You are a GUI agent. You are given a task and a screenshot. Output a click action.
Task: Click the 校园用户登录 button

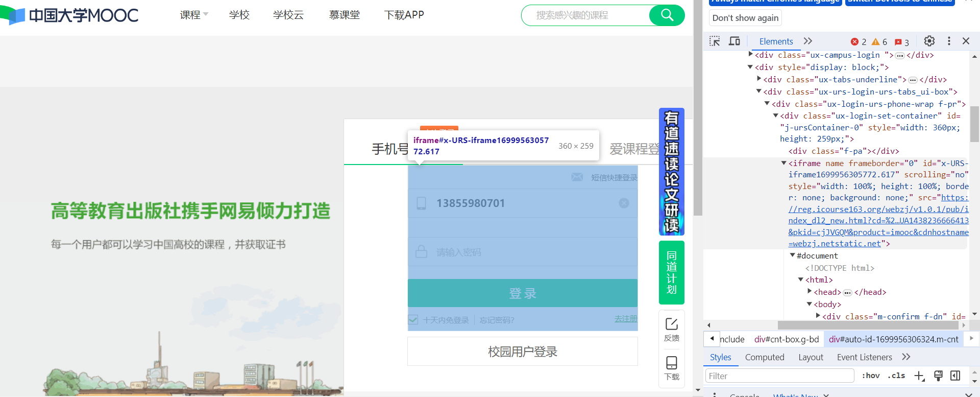click(x=523, y=352)
